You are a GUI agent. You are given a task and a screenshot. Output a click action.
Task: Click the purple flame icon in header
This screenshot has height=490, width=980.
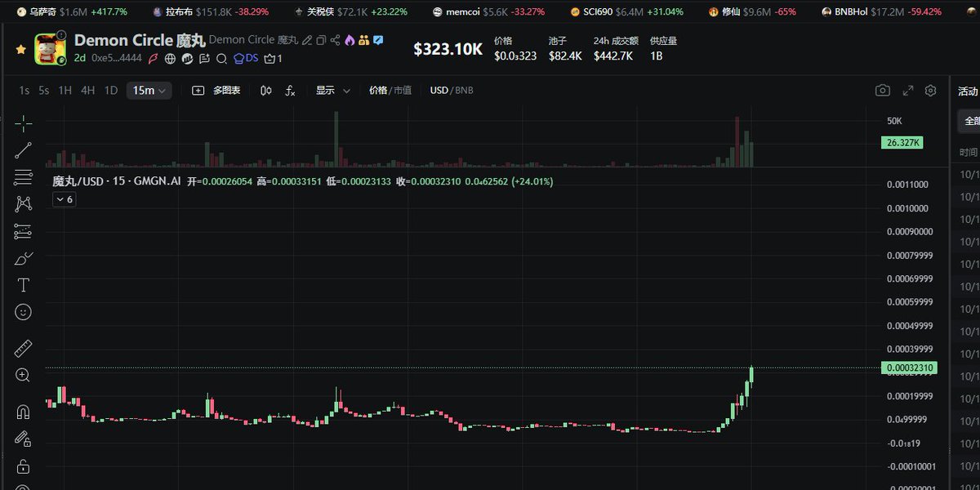pyautogui.click(x=350, y=40)
